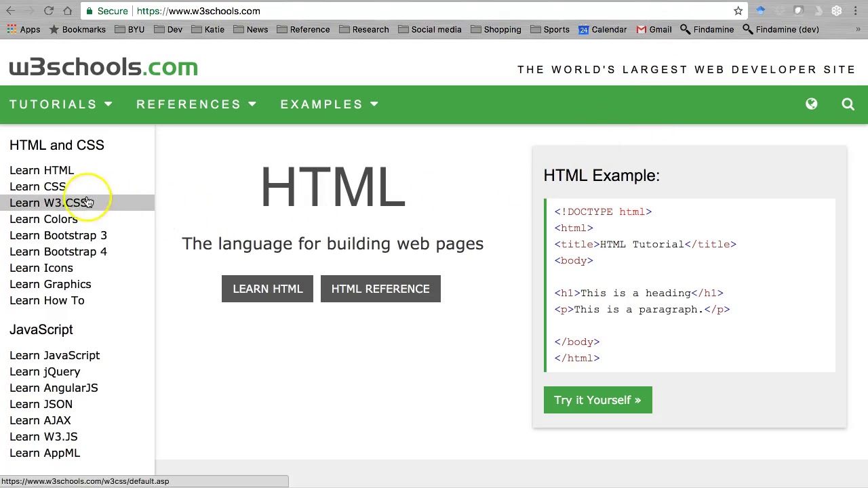This screenshot has width=868, height=488.
Task: Open Learn AngularJS in sidebar
Action: 54,388
